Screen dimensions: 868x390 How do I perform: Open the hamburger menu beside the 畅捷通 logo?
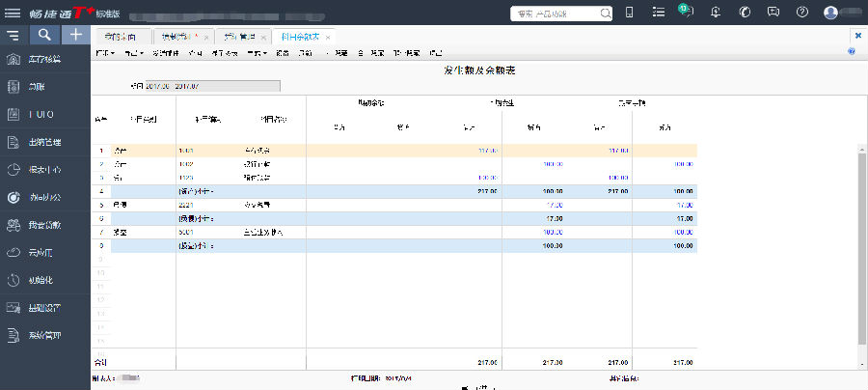click(13, 12)
